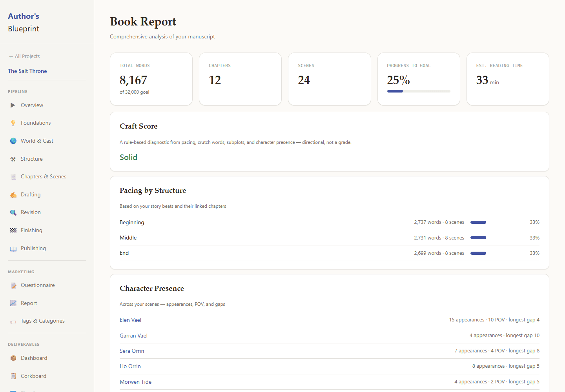Click the World & Cast globe icon
The height and width of the screenshot is (392, 565).
pyautogui.click(x=13, y=141)
